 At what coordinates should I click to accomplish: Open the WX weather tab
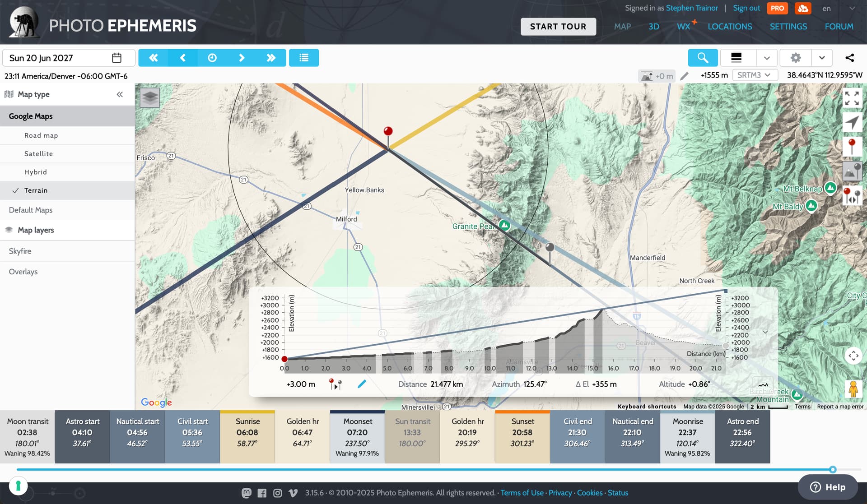click(x=685, y=26)
